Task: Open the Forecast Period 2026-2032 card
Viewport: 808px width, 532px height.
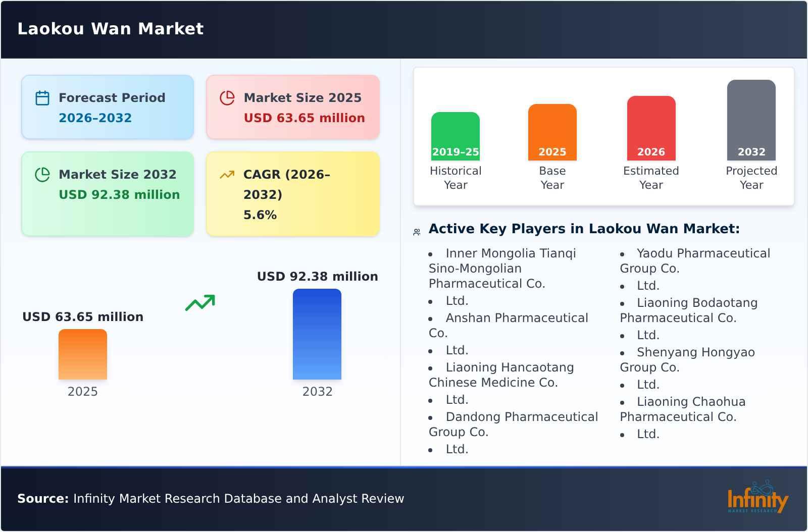Action: click(108, 107)
